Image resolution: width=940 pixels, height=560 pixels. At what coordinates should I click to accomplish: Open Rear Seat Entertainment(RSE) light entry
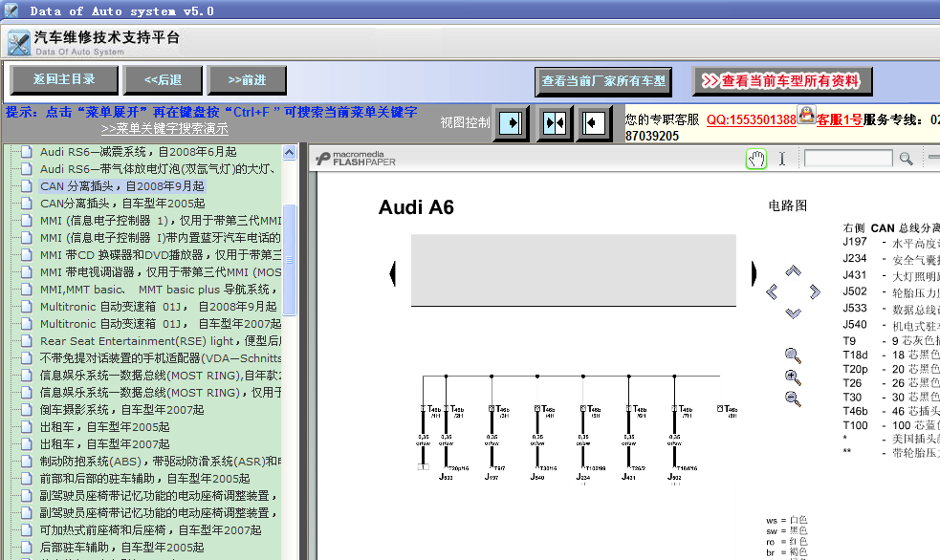[x=160, y=341]
